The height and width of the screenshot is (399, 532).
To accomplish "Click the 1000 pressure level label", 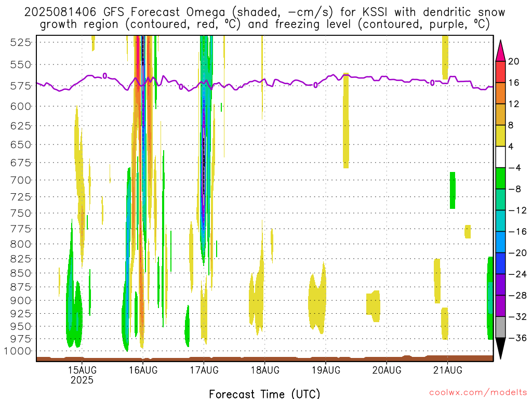I will point(18,351).
